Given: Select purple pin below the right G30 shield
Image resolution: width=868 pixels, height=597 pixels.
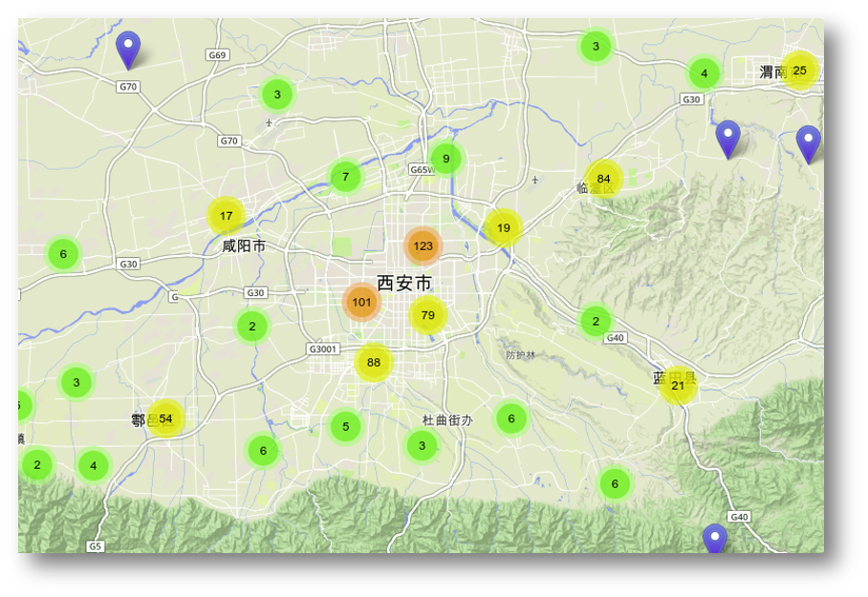Looking at the screenshot, I should pos(727,139).
